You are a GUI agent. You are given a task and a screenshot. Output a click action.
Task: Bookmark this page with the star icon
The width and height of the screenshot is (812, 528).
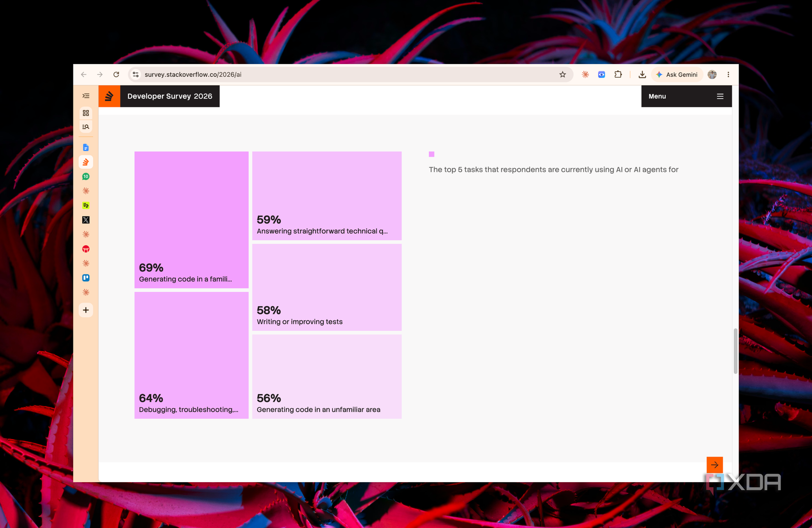coord(562,75)
